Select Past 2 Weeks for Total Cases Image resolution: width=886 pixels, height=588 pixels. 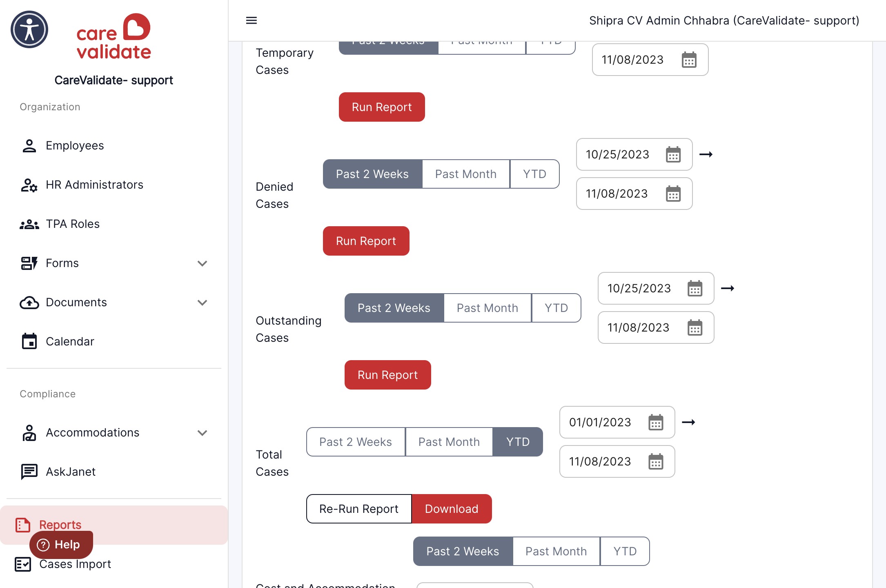click(356, 442)
